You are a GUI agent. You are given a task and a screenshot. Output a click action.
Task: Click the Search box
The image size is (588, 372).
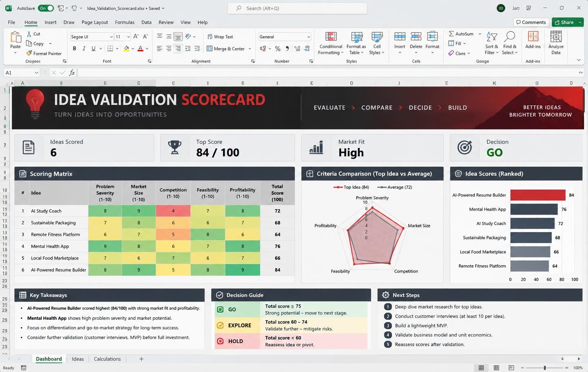click(297, 8)
